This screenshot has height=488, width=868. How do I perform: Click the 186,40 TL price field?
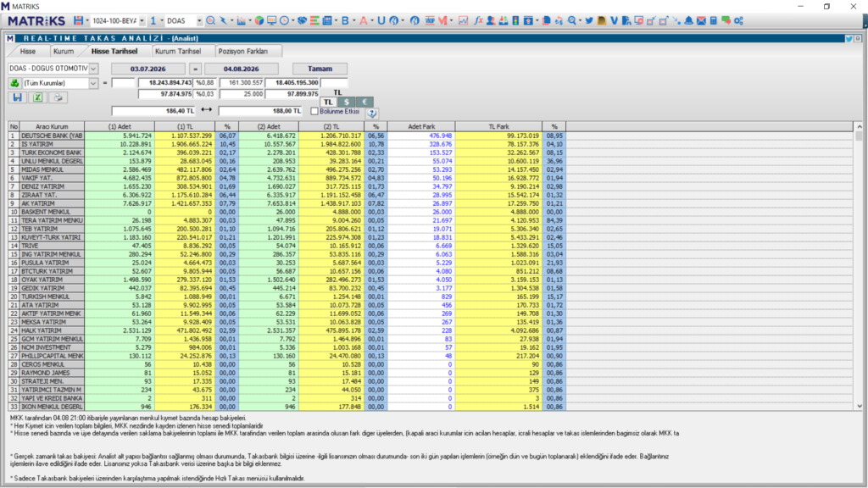[153, 111]
